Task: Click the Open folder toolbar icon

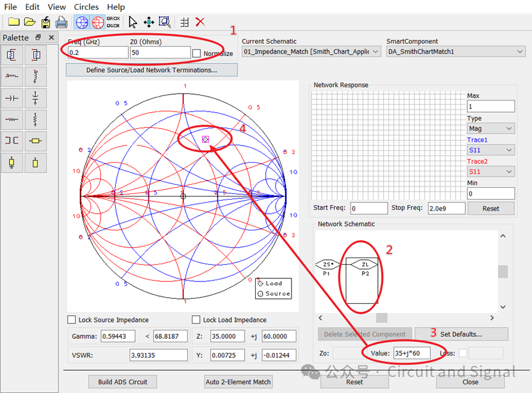Action: click(x=30, y=22)
